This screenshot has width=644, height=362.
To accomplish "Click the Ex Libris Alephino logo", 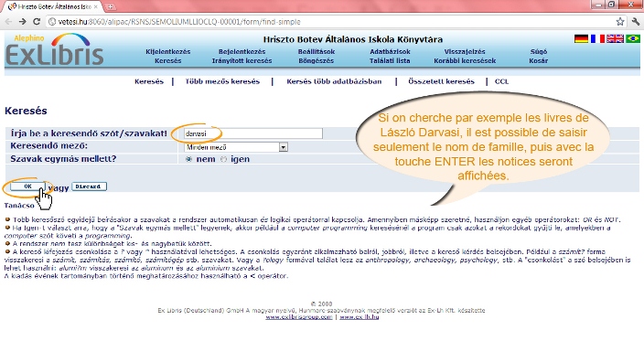I will 54,50.
